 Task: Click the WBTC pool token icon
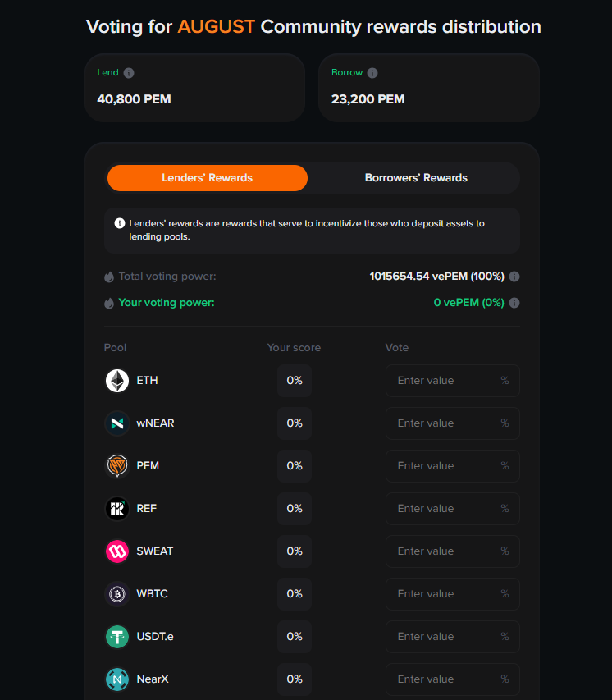(117, 594)
